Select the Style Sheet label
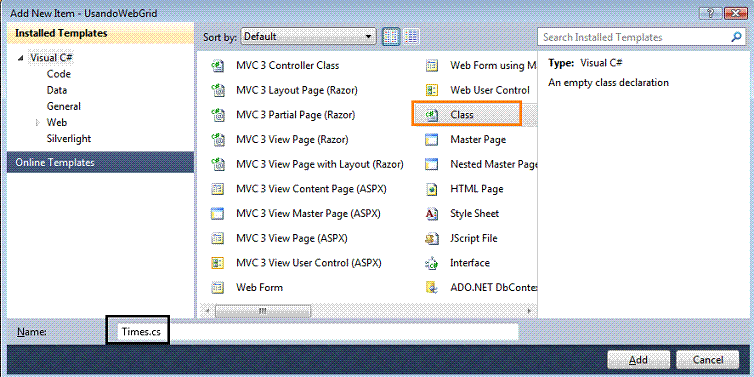Image resolution: width=754 pixels, height=377 pixels. tap(475, 214)
